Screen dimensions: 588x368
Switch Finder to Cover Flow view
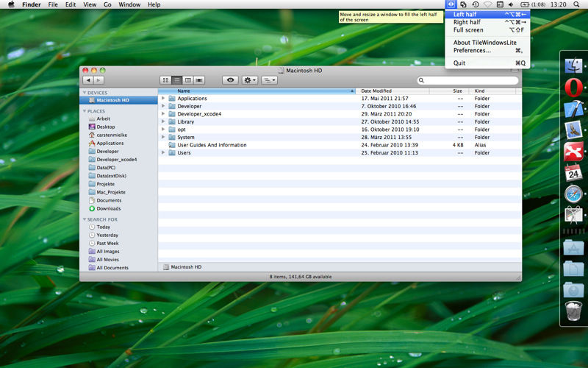[199, 80]
